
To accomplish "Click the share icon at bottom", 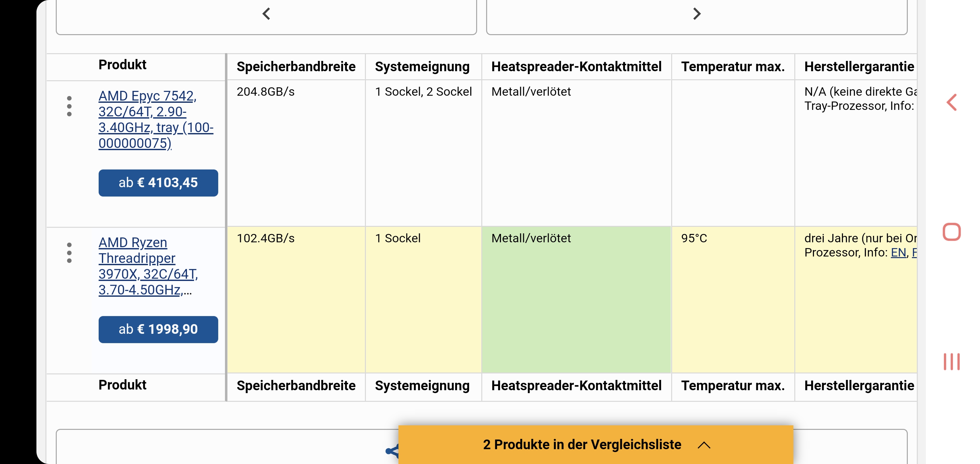I will [392, 451].
